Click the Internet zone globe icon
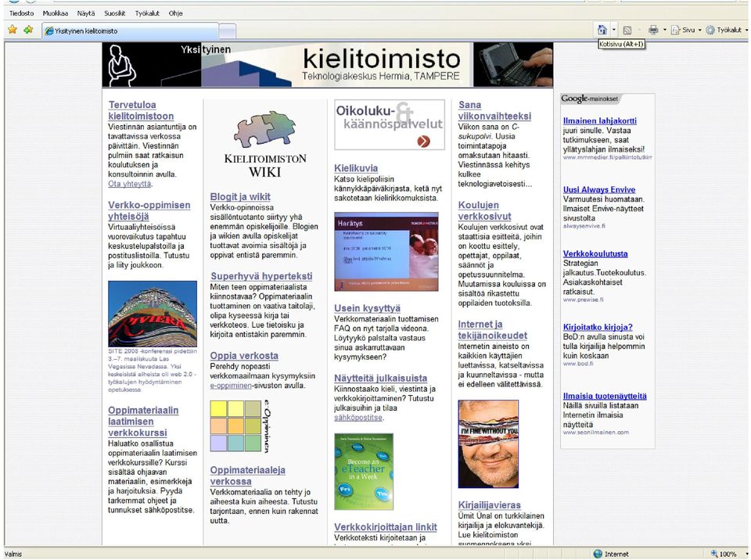Viewport: 751px width, 560px height. (x=598, y=554)
